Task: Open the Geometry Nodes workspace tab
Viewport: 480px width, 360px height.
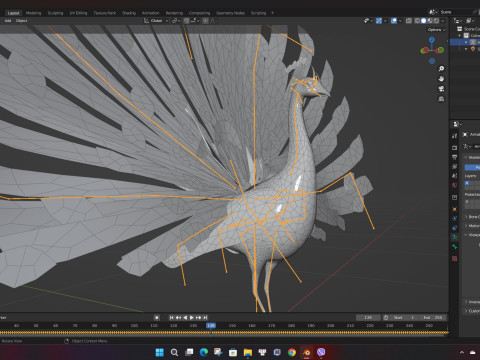Action: click(x=230, y=13)
